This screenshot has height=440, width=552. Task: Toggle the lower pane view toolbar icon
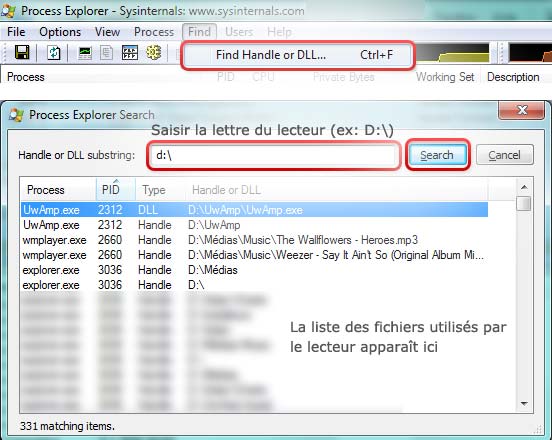click(130, 53)
